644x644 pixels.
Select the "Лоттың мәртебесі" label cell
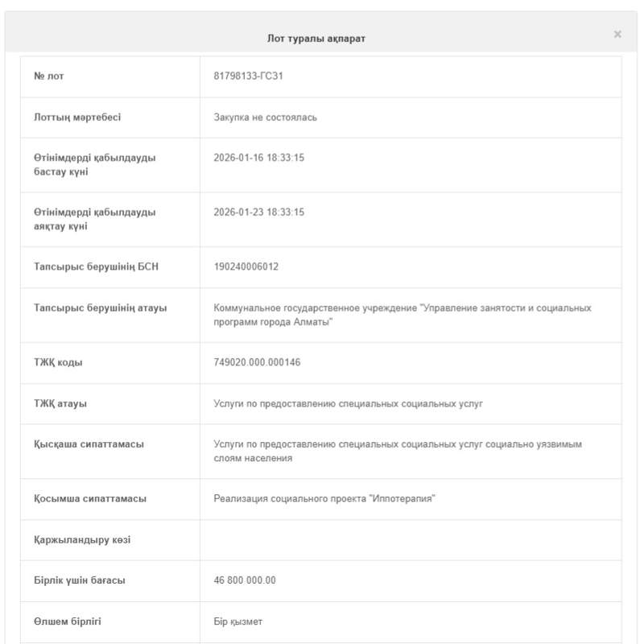(77, 118)
